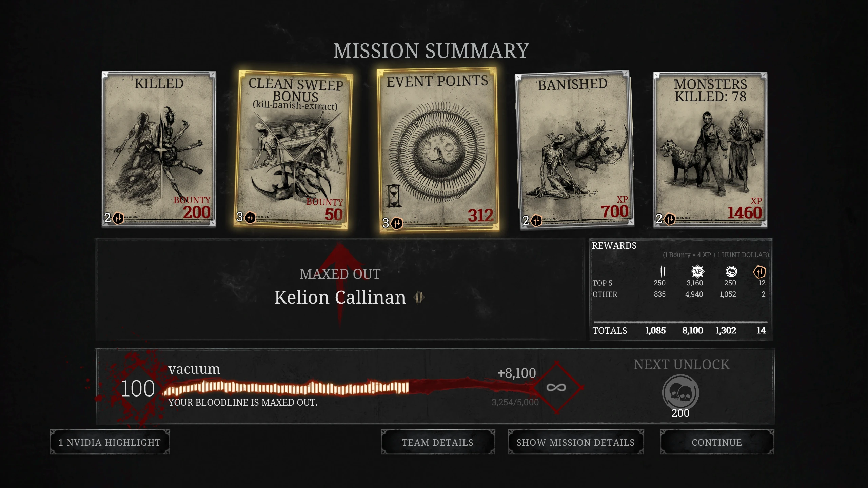
Task: Click the infinity prestige diamond icon
Action: click(x=556, y=387)
